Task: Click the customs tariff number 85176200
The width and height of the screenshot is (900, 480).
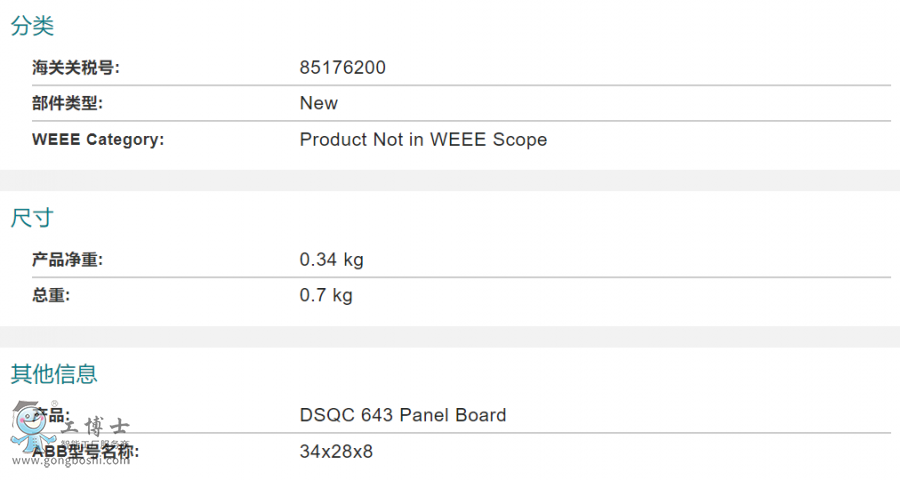Action: pyautogui.click(x=343, y=68)
